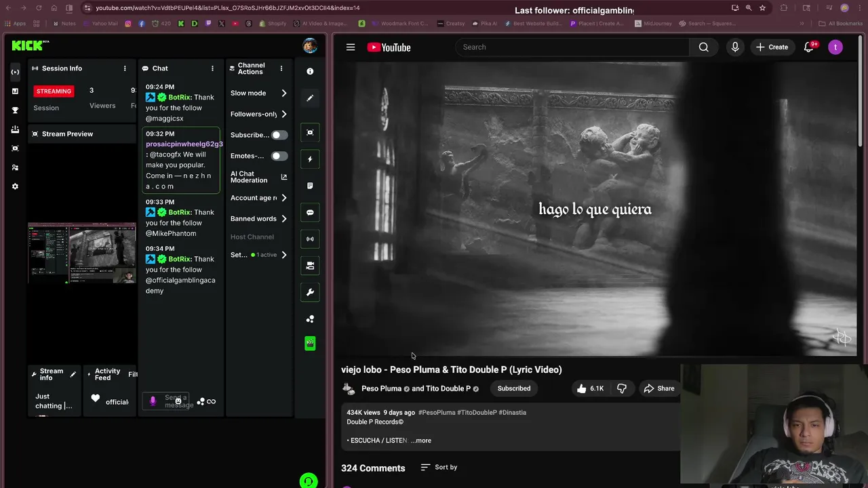Image resolution: width=868 pixels, height=488 pixels.
Task: Open Session Info panel options menu
Action: coord(125,68)
